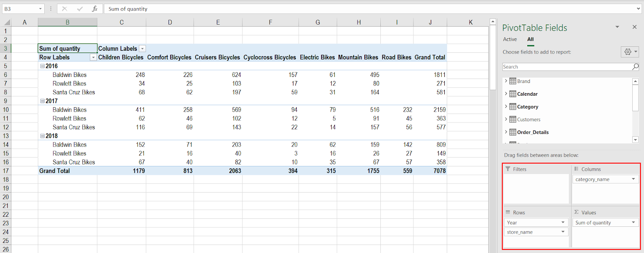Screen dimensions: 644x253
Task: Click the Cancel X icon in formula bar
Action: (65, 8)
